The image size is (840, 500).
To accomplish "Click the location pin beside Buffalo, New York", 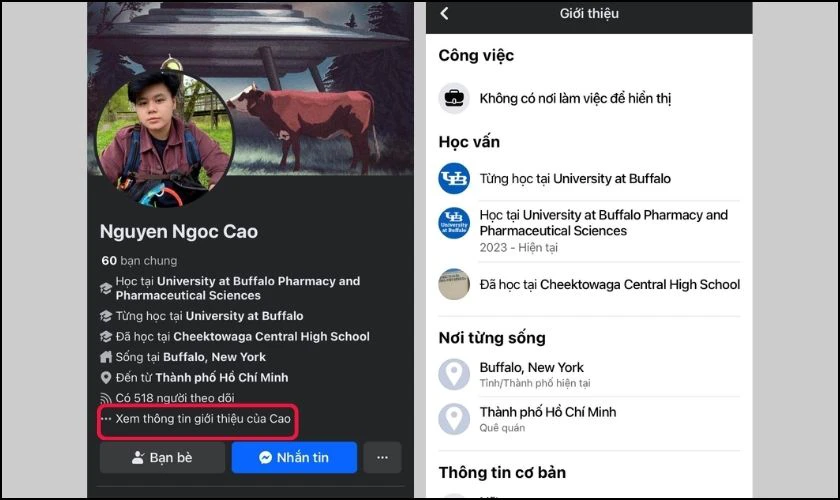I will click(454, 374).
